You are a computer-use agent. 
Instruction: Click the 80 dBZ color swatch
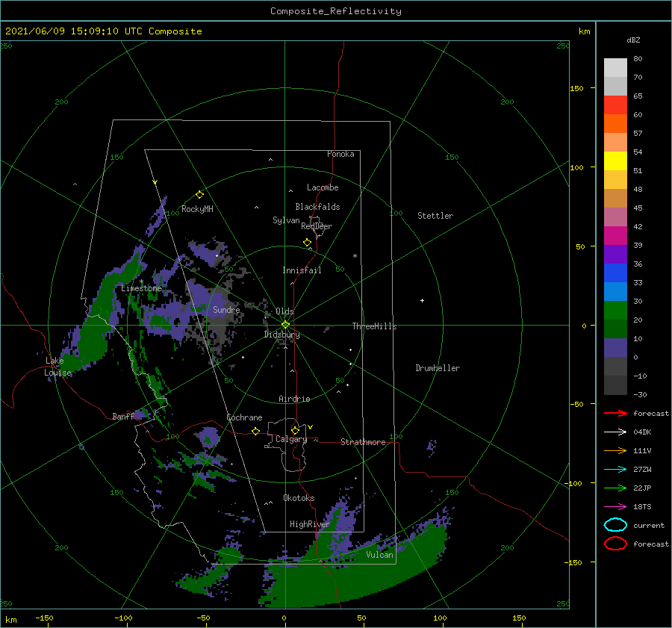pos(615,67)
